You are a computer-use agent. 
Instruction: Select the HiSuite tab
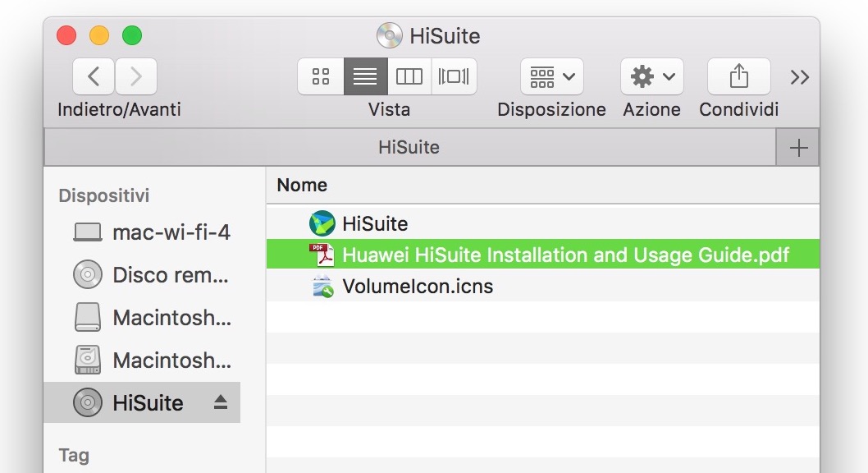409,148
